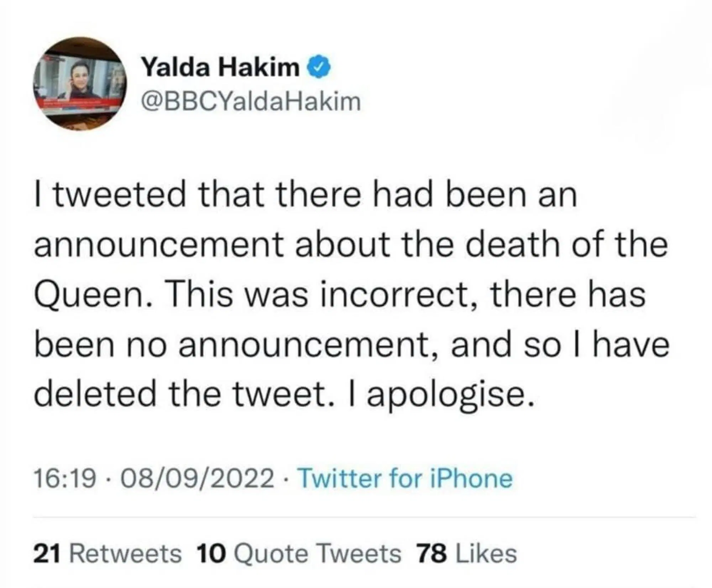Open Yalda Hakim's profile picture
This screenshot has height=588, width=712.
(80, 84)
